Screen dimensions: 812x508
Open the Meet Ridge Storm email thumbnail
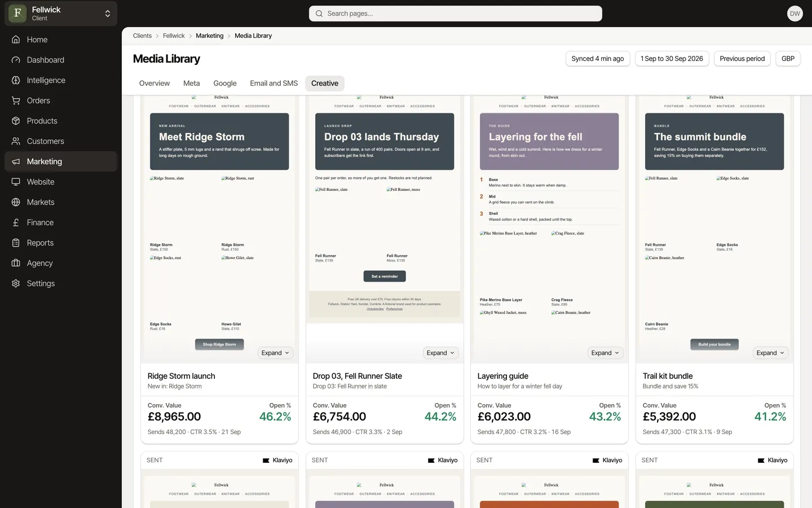coord(219,229)
